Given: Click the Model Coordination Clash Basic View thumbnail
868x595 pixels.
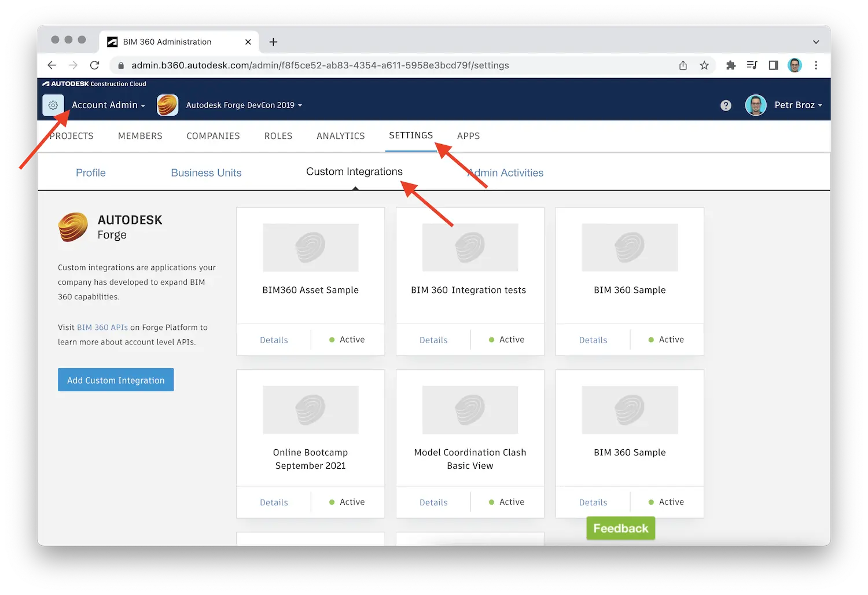Looking at the screenshot, I should [470, 410].
